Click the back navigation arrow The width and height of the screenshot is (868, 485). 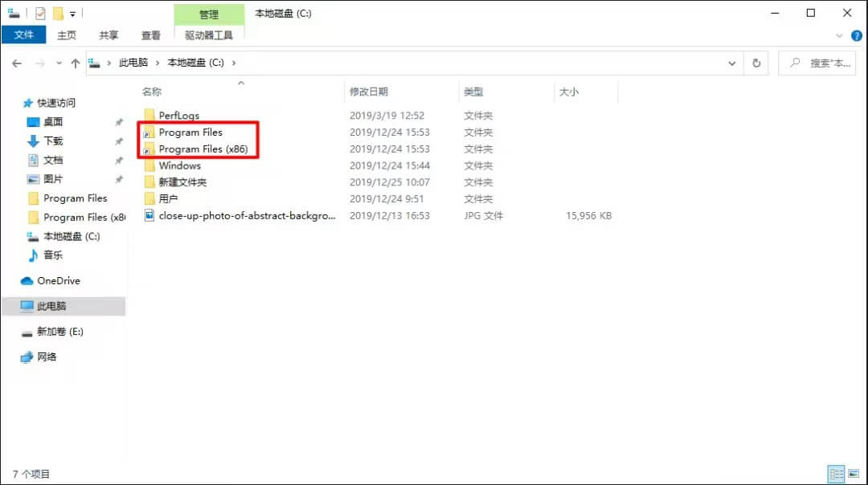[16, 63]
